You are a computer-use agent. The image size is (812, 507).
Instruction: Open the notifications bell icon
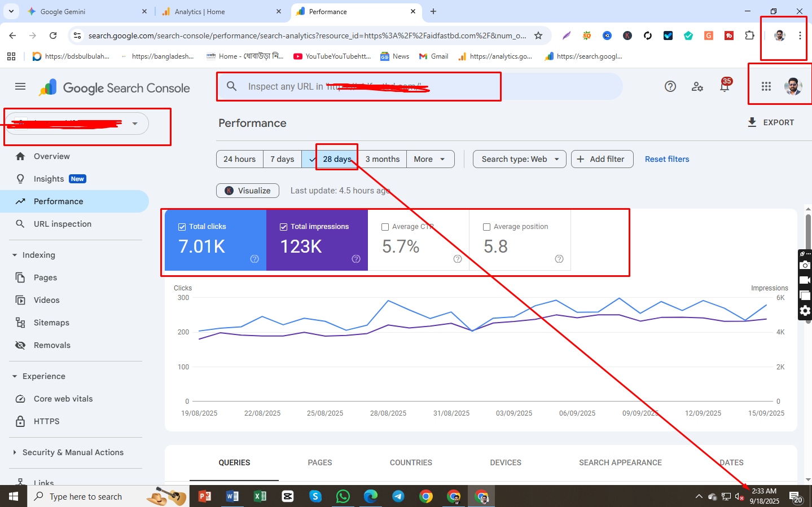click(725, 86)
